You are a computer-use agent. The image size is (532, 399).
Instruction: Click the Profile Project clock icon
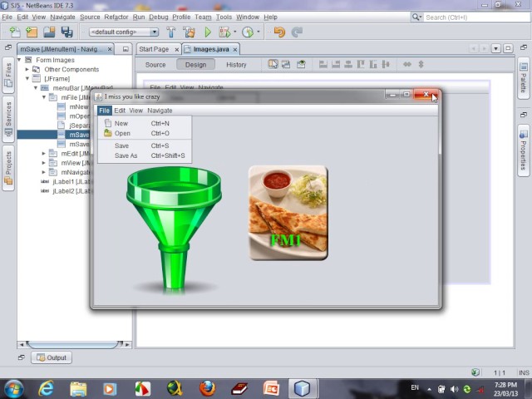[x=248, y=32]
